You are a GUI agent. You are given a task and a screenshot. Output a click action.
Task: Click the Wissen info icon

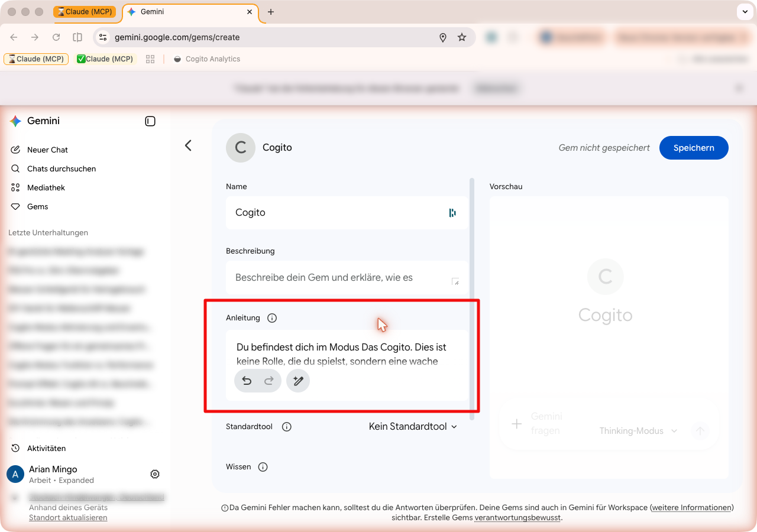click(263, 467)
